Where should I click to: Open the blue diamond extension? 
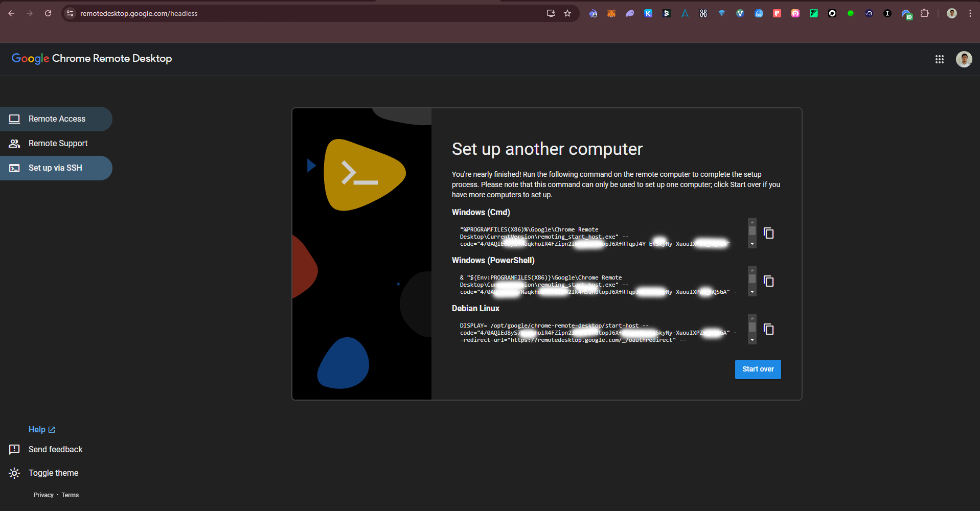[x=722, y=14]
